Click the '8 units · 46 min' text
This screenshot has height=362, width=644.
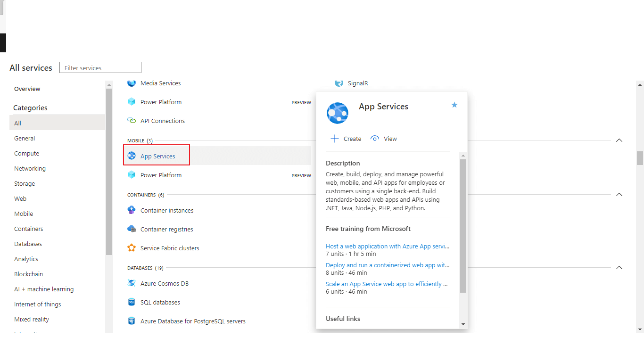click(346, 272)
